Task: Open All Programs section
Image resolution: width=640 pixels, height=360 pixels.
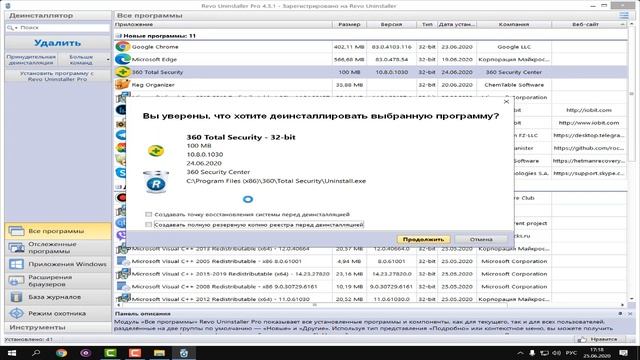Action: click(58, 231)
